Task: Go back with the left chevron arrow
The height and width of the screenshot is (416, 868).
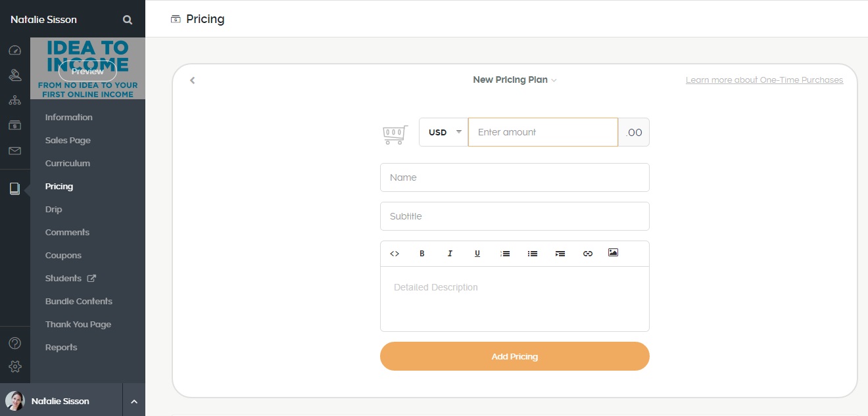Action: tap(193, 80)
